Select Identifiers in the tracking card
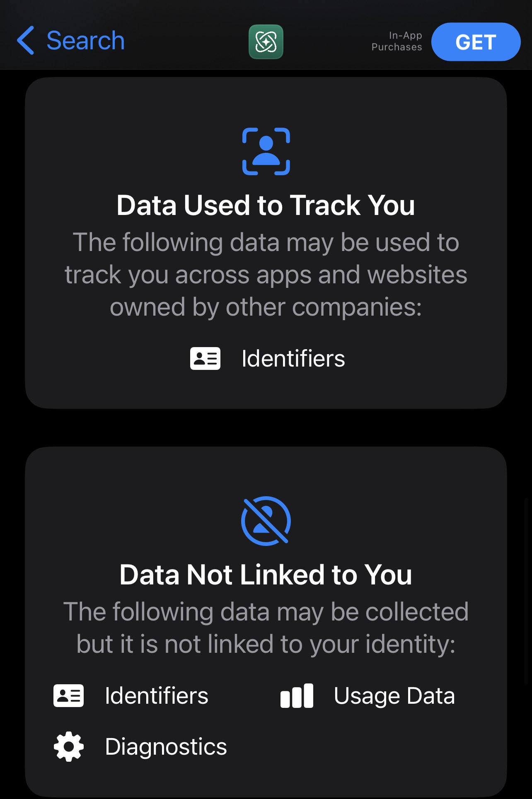The width and height of the screenshot is (532, 799). 293,358
